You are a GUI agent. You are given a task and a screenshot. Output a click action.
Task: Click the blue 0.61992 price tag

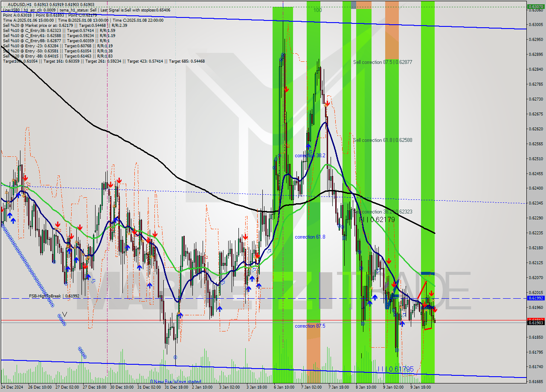(x=536, y=298)
